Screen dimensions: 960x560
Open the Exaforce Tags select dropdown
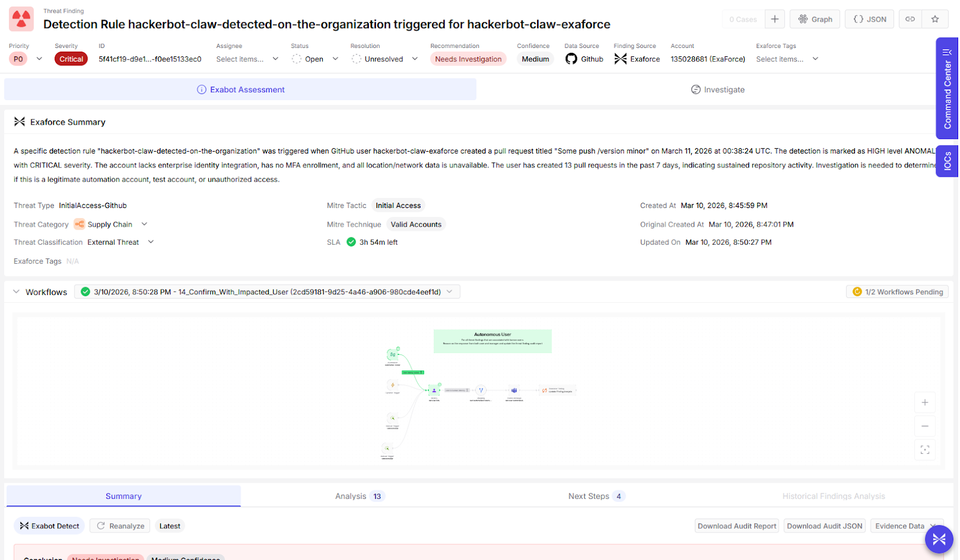[x=787, y=59]
